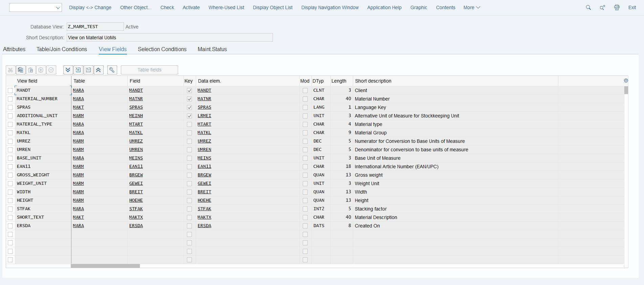
Task: Click the Paste clipboard icon
Action: [x=31, y=70]
